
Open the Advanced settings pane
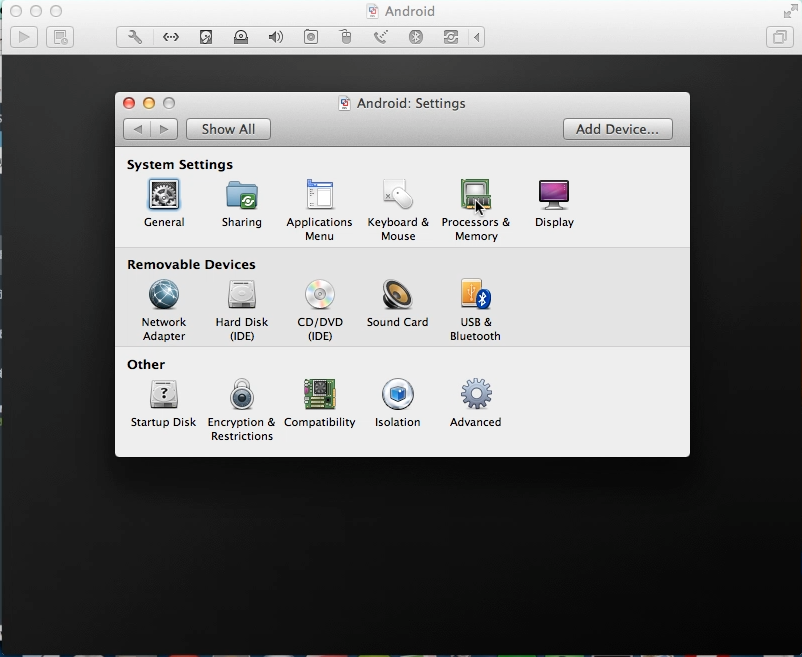[x=476, y=403]
